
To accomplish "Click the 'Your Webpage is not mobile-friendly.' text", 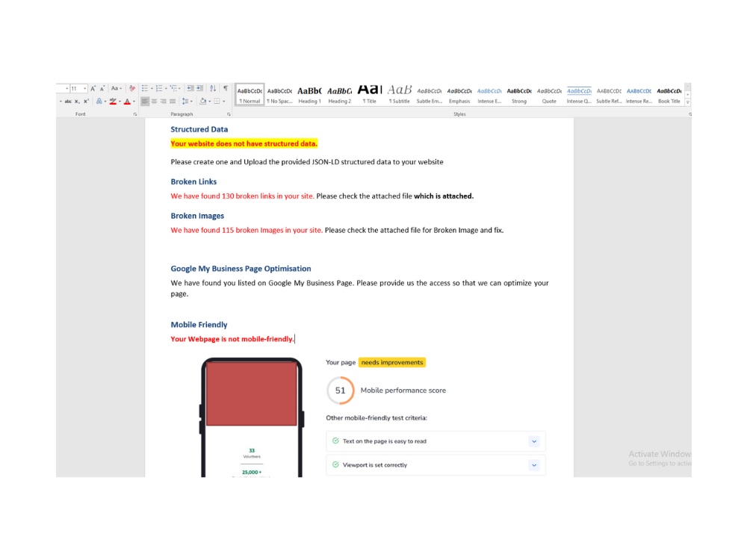I will coord(232,339).
